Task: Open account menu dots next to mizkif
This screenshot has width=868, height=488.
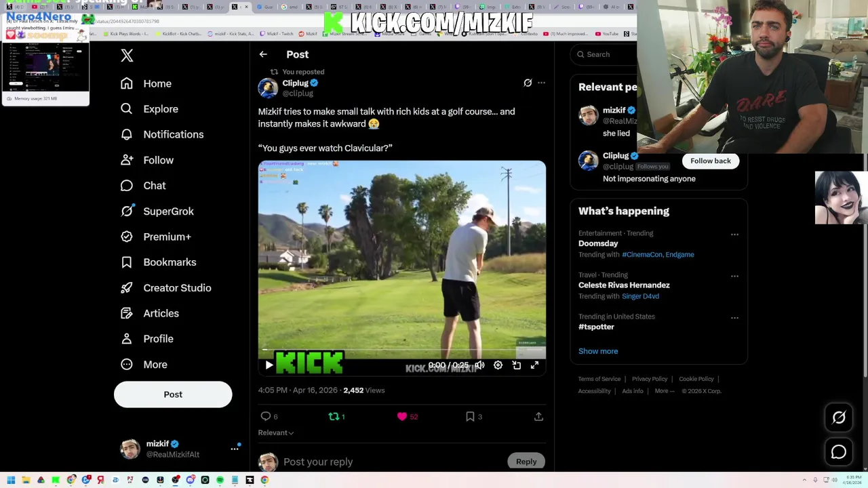Action: [x=235, y=449]
